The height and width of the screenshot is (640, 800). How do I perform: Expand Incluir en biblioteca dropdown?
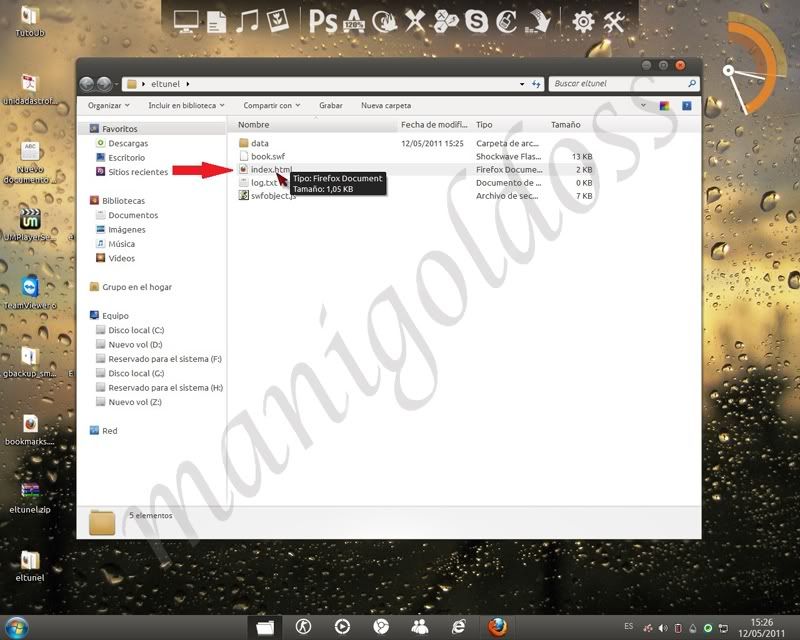click(x=186, y=106)
